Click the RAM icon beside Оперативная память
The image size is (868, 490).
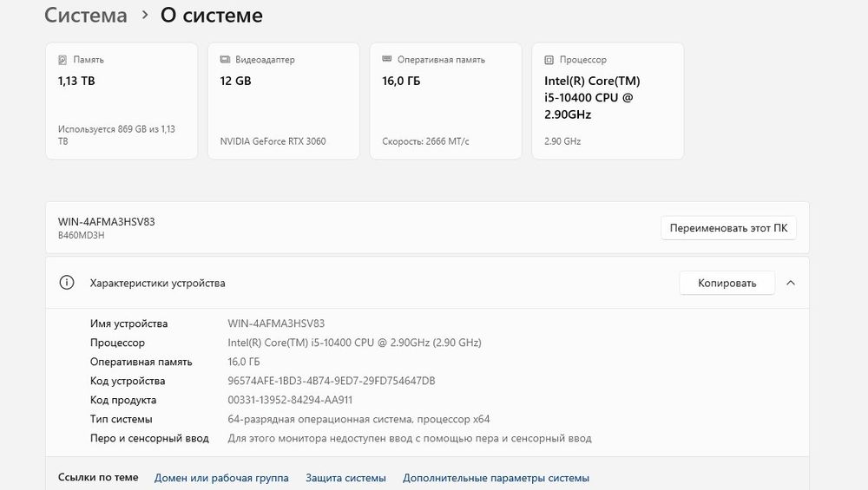click(x=387, y=59)
